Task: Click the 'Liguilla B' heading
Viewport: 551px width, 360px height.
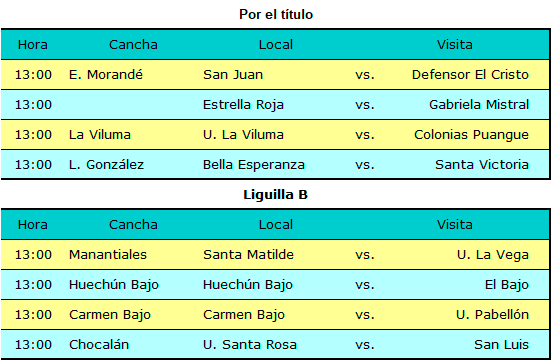Action: point(276,194)
